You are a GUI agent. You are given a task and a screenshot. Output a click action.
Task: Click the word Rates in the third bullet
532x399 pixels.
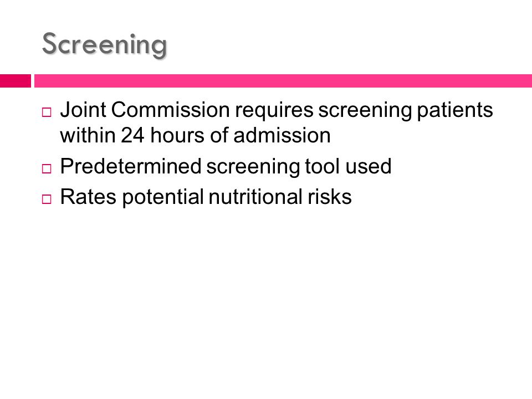[88, 197]
